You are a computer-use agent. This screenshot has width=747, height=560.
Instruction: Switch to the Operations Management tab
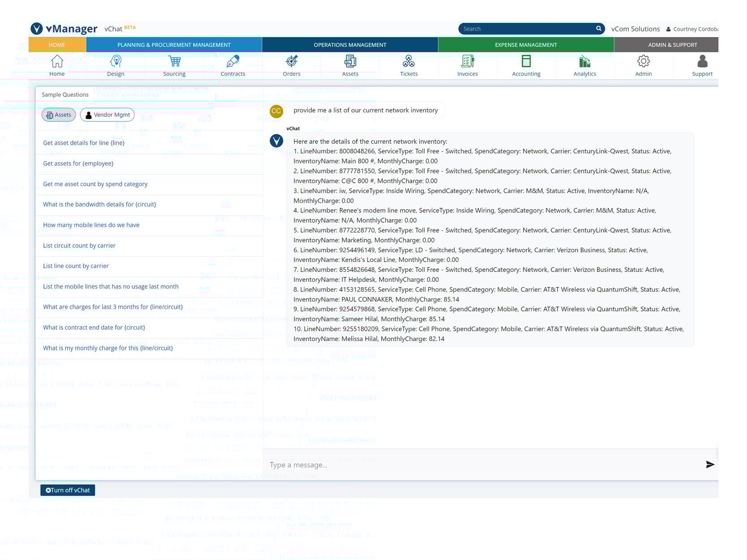(350, 44)
